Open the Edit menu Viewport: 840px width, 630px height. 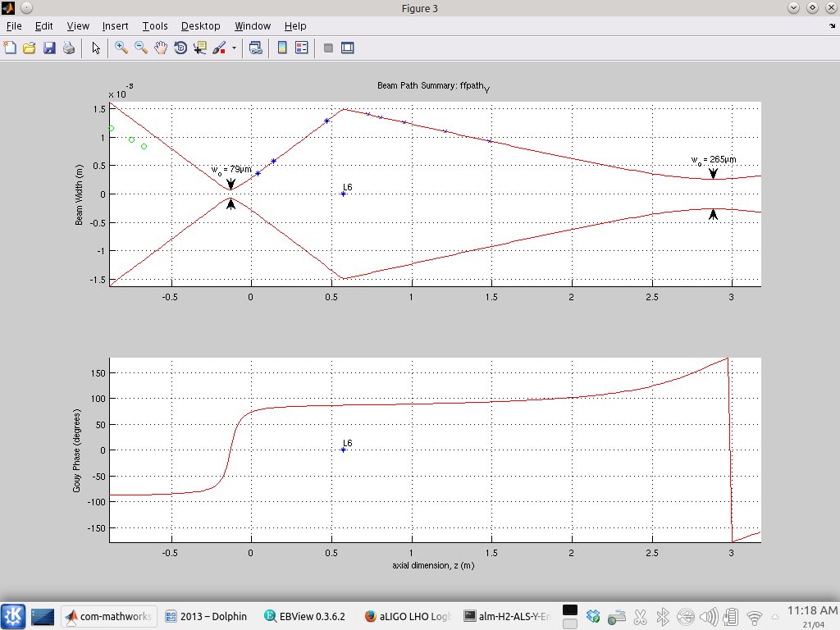click(x=44, y=25)
